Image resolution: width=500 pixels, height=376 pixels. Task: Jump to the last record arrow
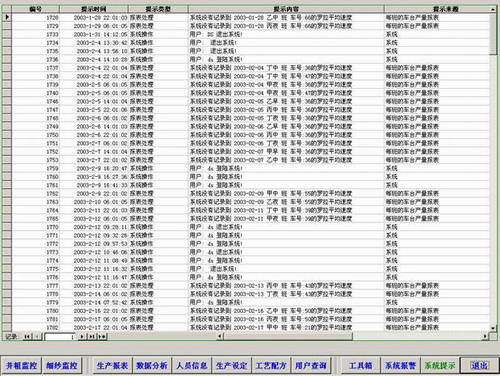click(92, 336)
